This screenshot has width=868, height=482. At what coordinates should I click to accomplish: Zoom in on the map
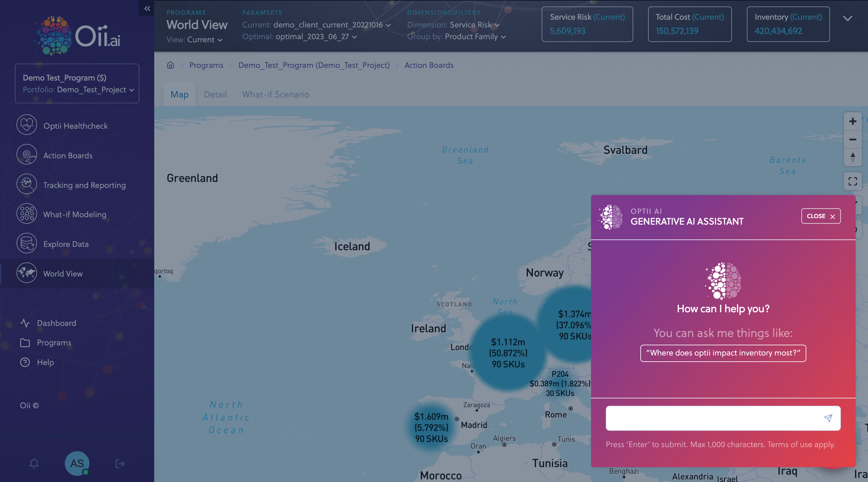click(x=853, y=121)
